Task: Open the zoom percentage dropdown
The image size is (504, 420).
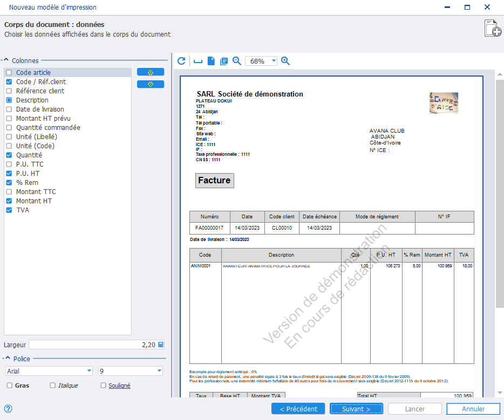Action: [274, 61]
